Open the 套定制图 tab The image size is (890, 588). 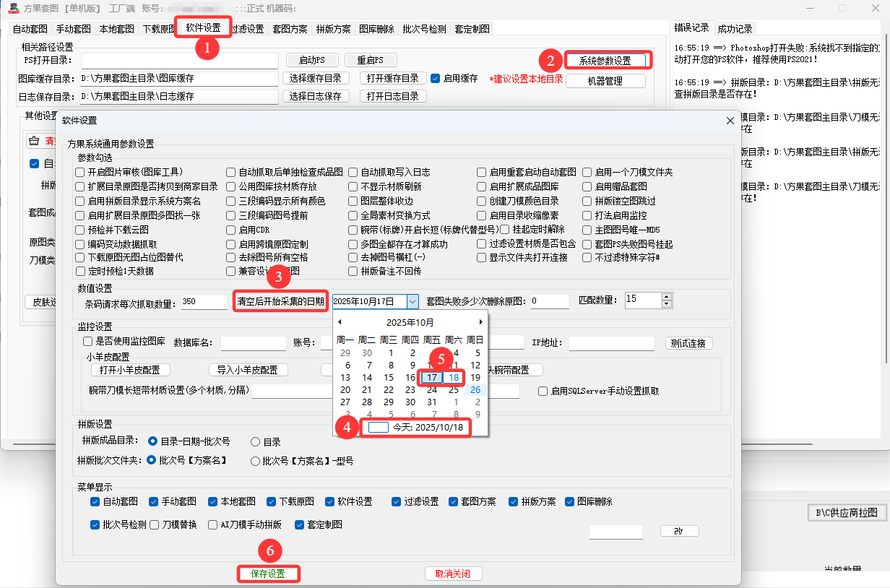click(472, 29)
